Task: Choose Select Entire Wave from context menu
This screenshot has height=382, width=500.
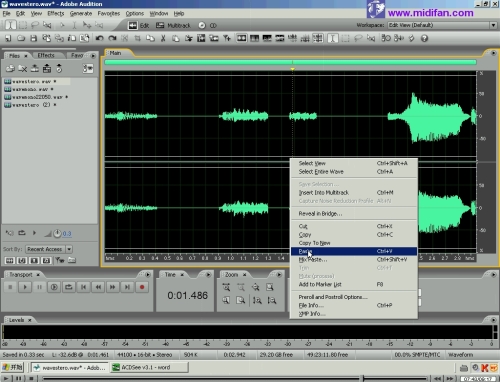Action: [x=354, y=172]
